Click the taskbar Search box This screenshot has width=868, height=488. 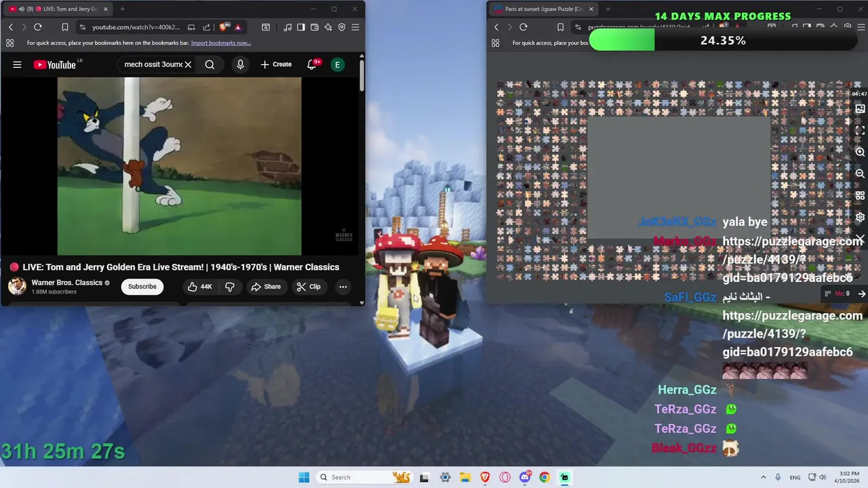coord(364,477)
